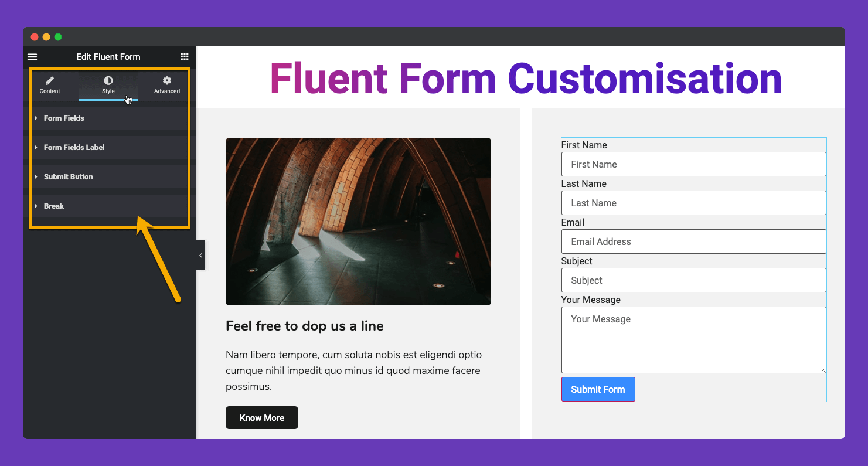Select the brick arches image
Viewport: 868px width, 466px height.
[x=358, y=222]
